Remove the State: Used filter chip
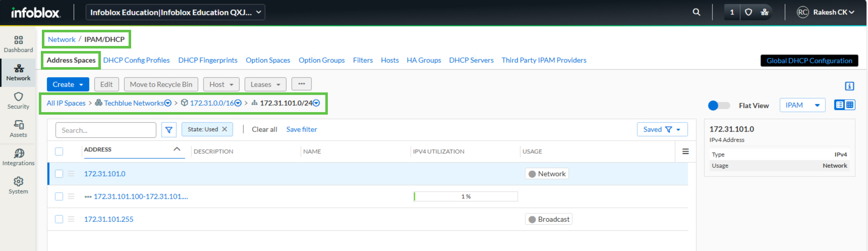 coord(225,129)
